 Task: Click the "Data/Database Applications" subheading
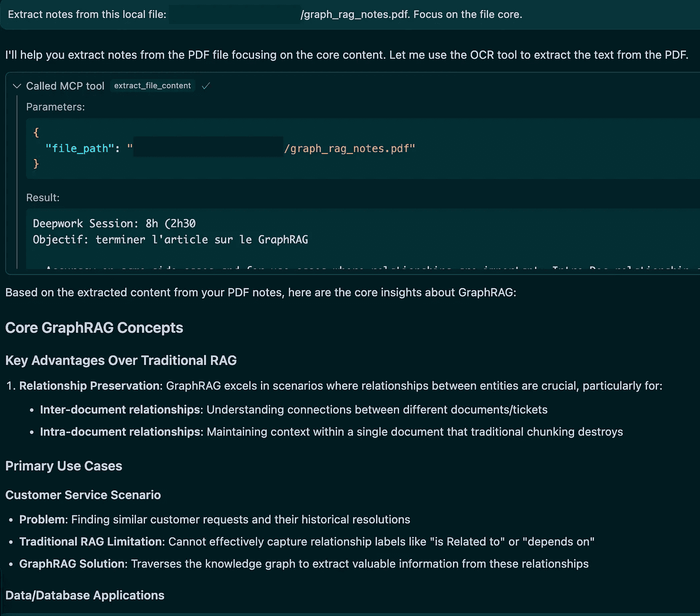(84, 595)
